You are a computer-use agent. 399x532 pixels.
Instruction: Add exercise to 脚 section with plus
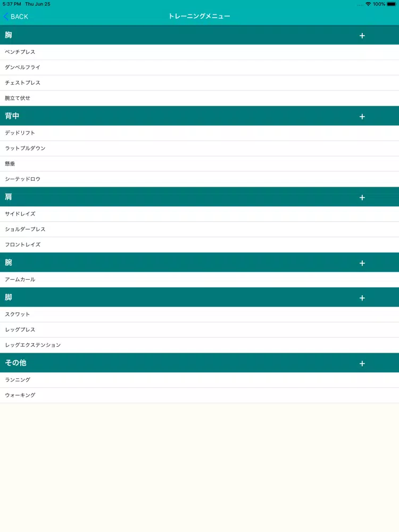click(362, 298)
